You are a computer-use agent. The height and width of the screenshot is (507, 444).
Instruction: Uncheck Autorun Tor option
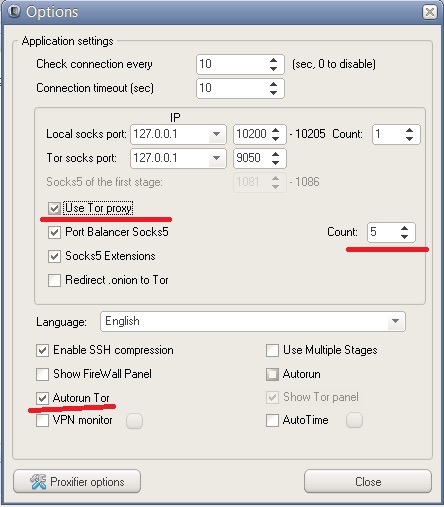(42, 398)
